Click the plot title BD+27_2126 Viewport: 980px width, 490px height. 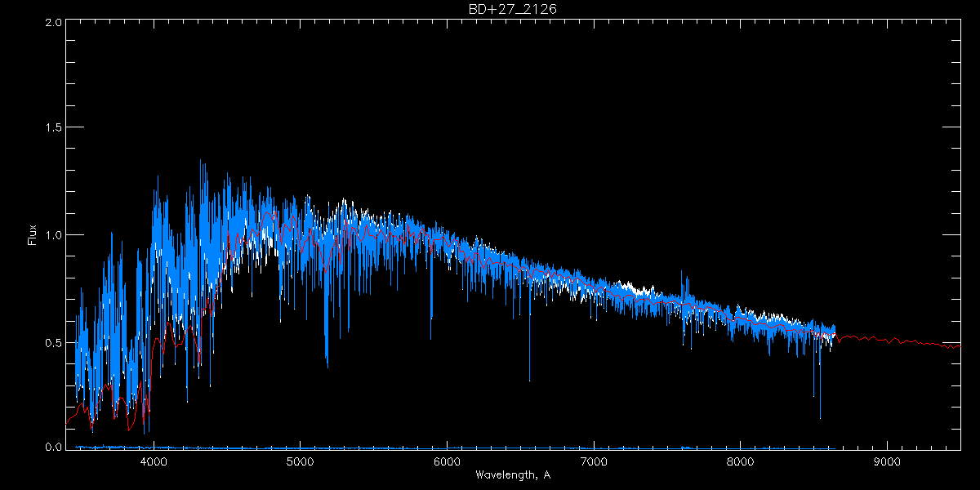point(512,9)
